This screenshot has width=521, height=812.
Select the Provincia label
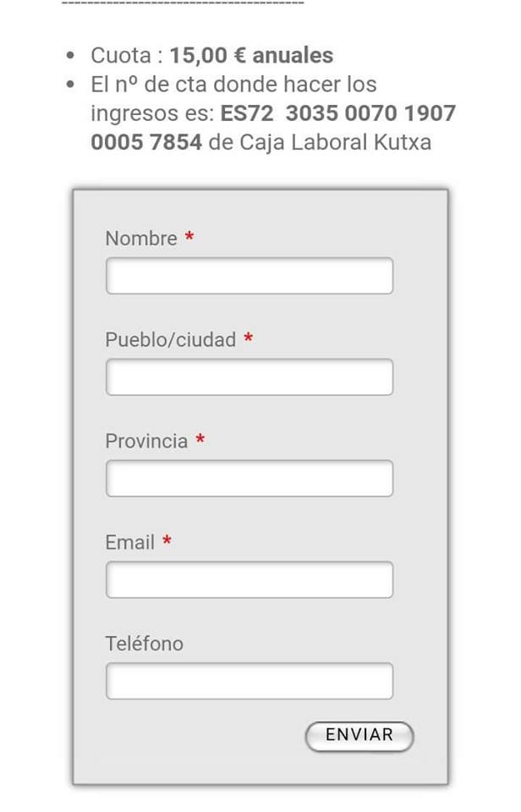tap(146, 441)
